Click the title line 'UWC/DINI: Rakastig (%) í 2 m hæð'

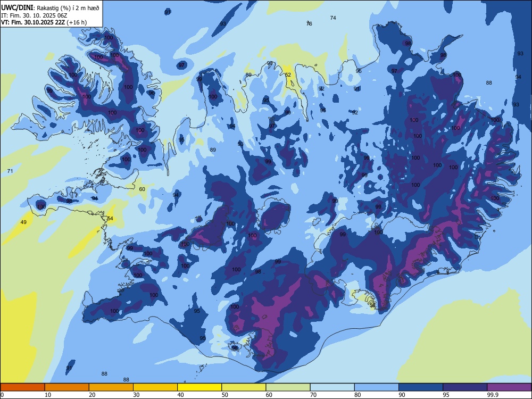[50, 8]
